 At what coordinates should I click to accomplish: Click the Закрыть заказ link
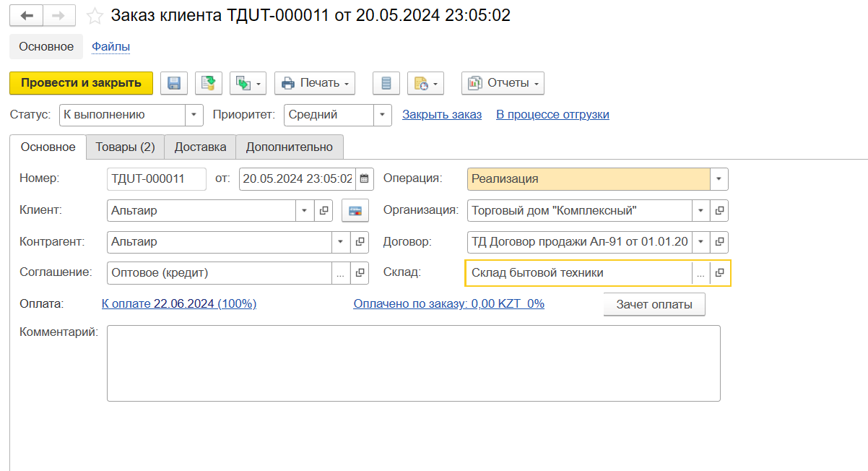tap(442, 114)
